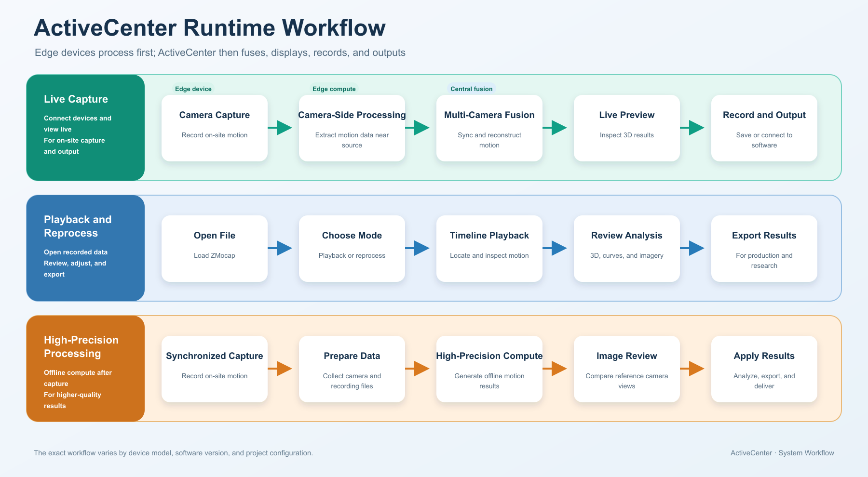Click 'ActiveCenter · System Workflow' footer text
Image resolution: width=868 pixels, height=477 pixels.
click(x=782, y=453)
